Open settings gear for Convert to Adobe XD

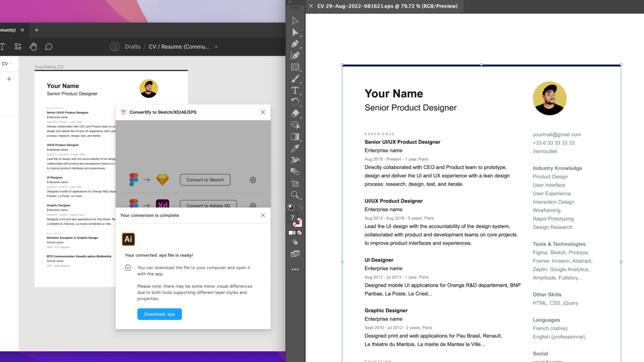click(253, 205)
